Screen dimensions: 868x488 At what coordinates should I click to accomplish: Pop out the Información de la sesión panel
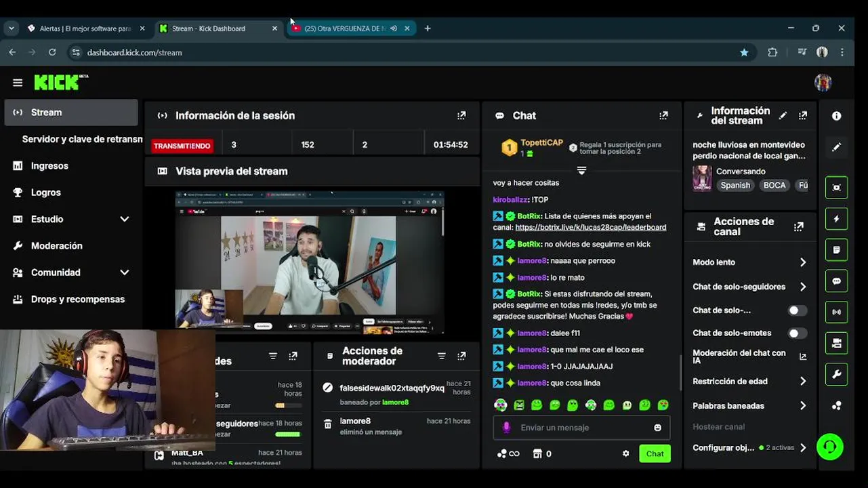coord(461,116)
